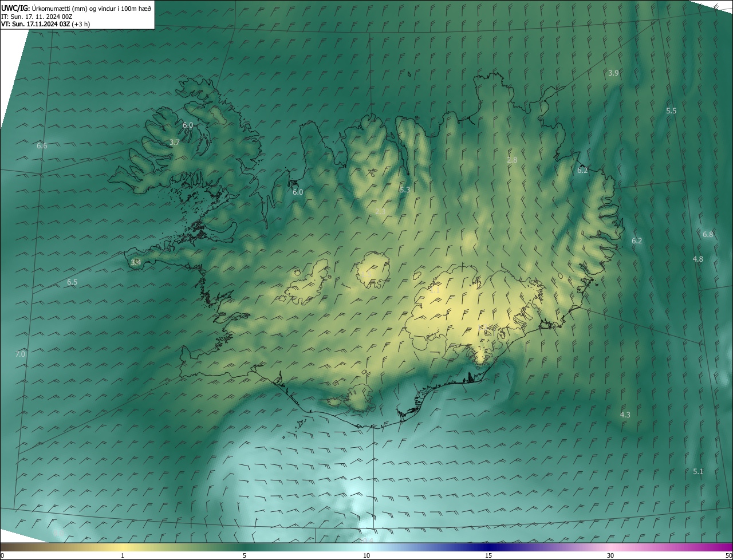Image resolution: width=733 pixels, height=560 pixels.
Task: Select the 'VT: Sun. 17.11.2024 03Z (+3 h)' line
Action: [46, 24]
